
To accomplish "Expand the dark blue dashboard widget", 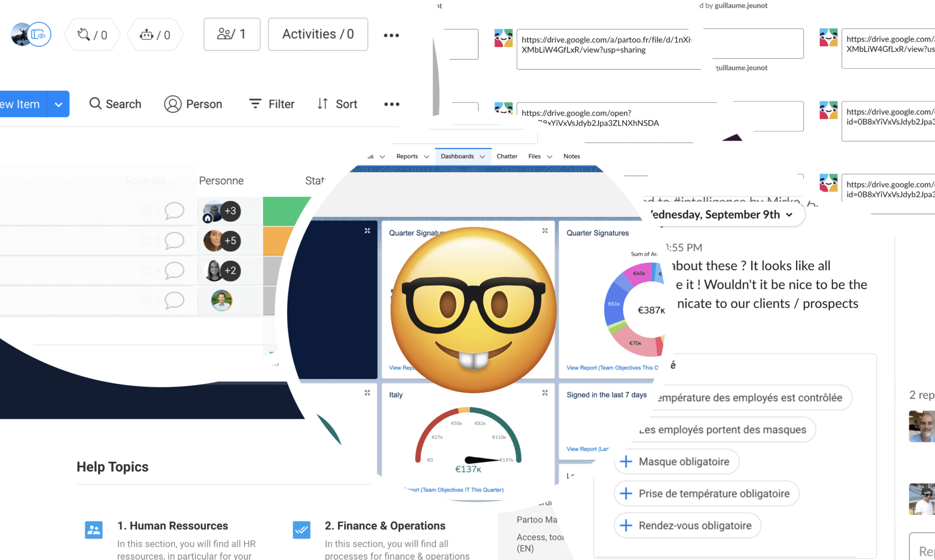I will [x=367, y=230].
